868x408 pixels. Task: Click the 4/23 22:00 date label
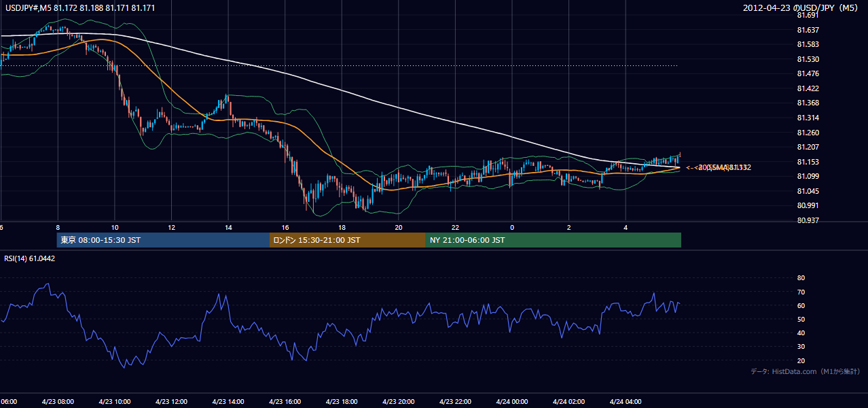tap(456, 401)
